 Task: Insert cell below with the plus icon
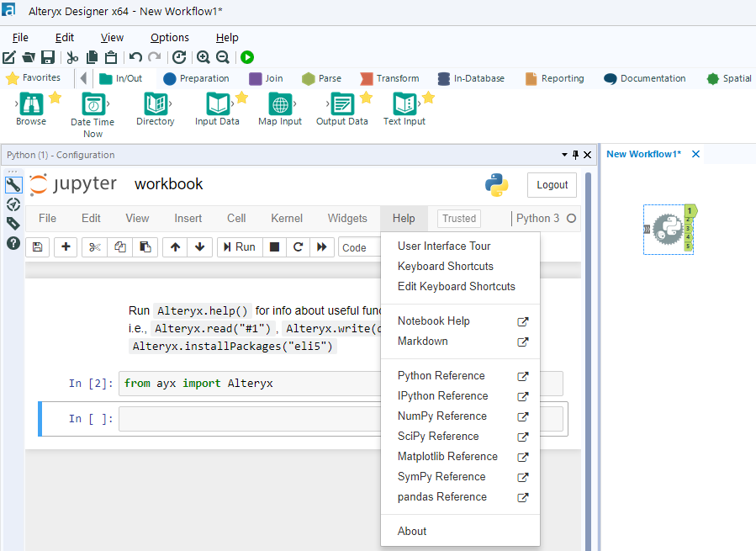click(x=66, y=246)
